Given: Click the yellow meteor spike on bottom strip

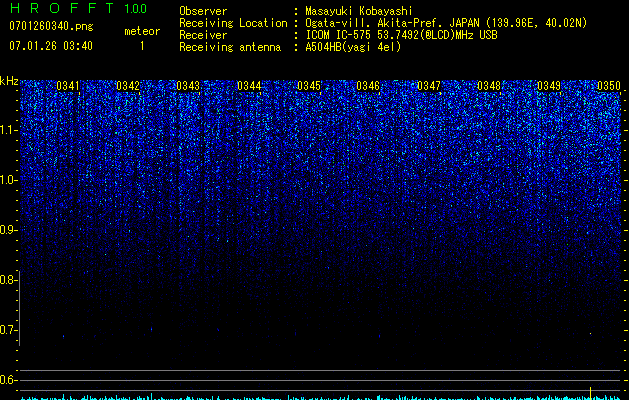Looking at the screenshot, I should [590, 393].
